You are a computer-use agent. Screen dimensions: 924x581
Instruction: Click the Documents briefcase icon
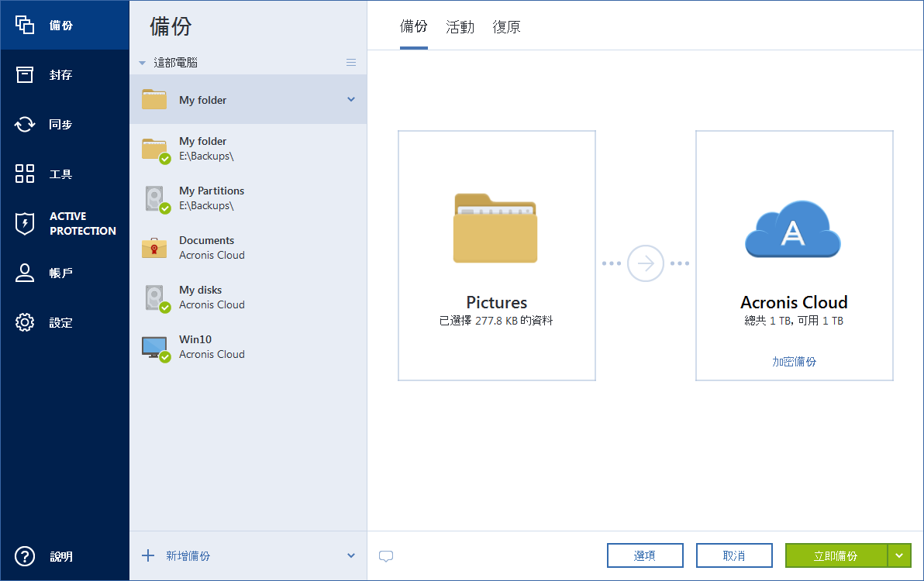(x=154, y=248)
